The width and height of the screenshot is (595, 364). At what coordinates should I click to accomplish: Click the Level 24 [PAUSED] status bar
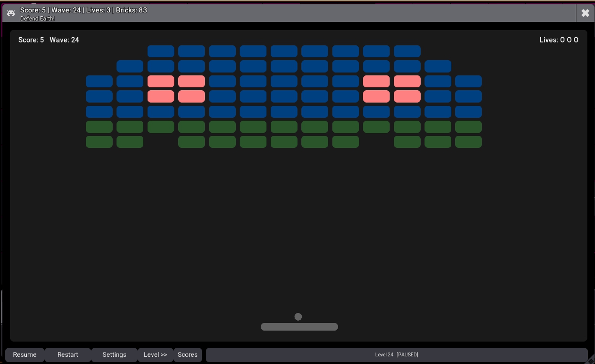coord(396,354)
